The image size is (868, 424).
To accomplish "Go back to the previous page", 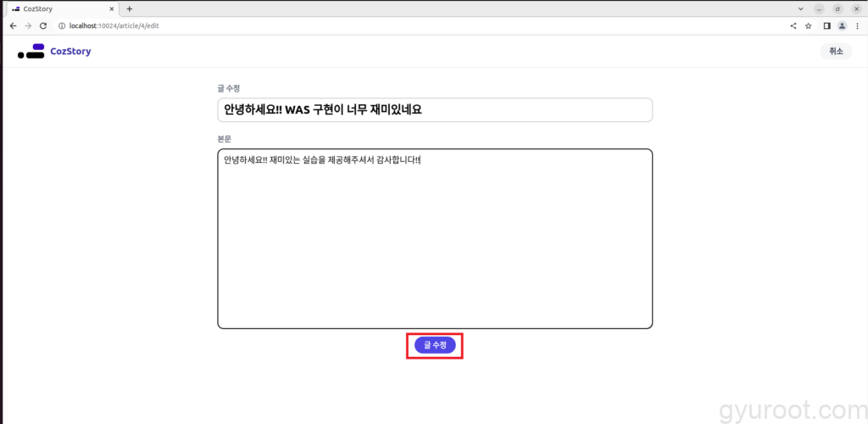I will [x=13, y=25].
